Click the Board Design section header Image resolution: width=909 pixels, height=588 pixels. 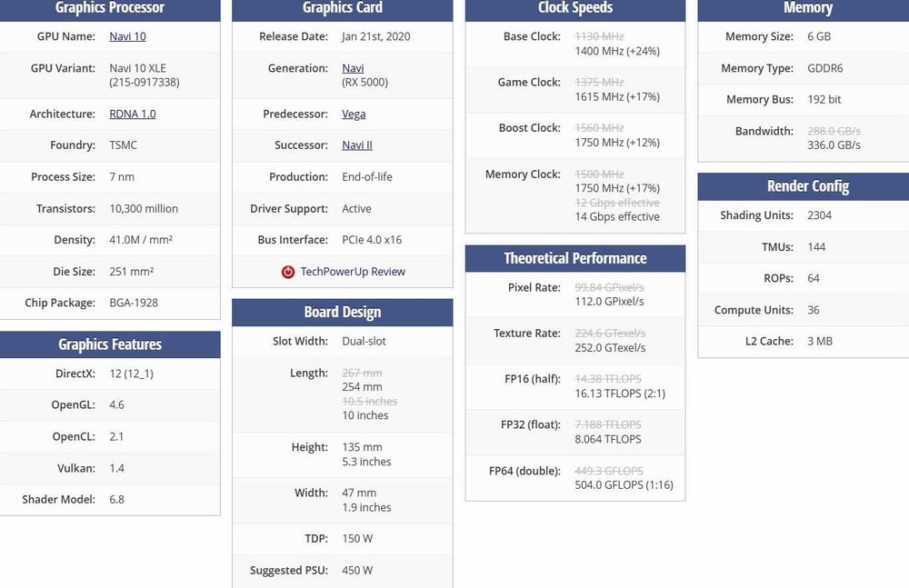(342, 312)
